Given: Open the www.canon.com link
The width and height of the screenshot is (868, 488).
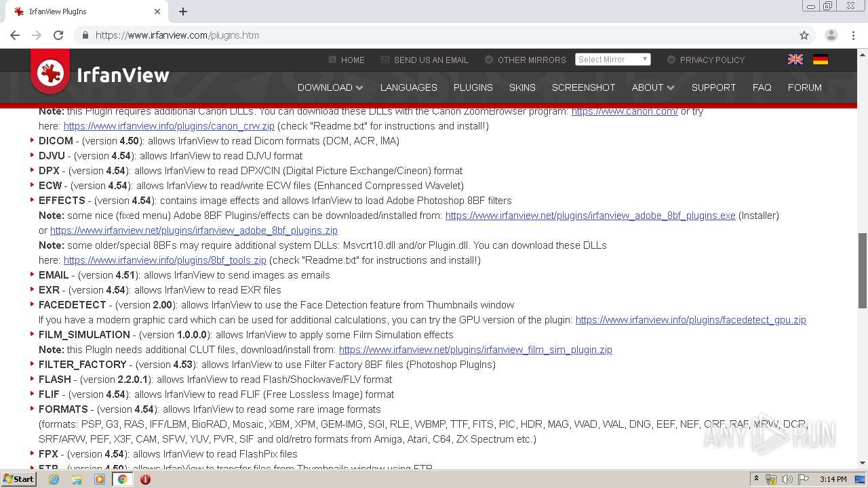Looking at the screenshot, I should [x=625, y=111].
